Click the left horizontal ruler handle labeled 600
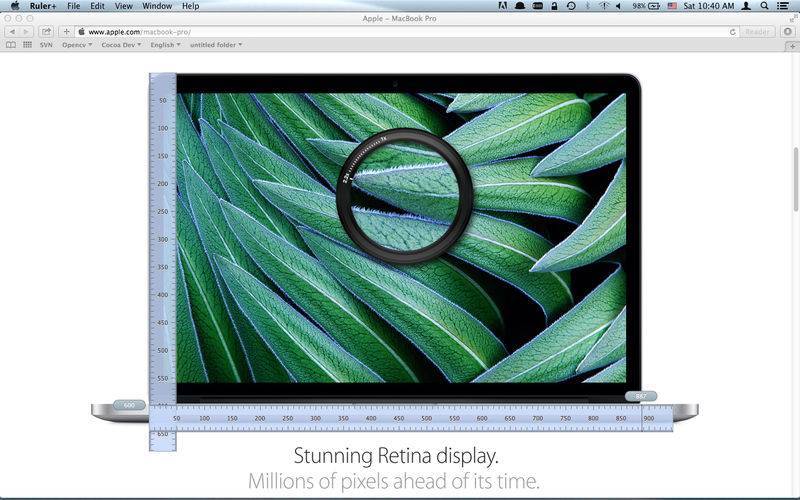Screen dimensions: 800x500 pyautogui.click(x=129, y=405)
